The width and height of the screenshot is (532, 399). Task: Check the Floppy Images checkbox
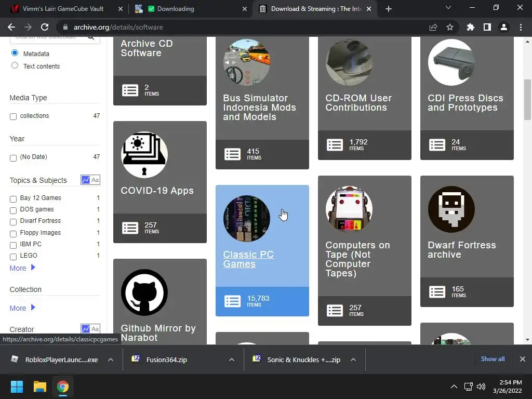(13, 234)
